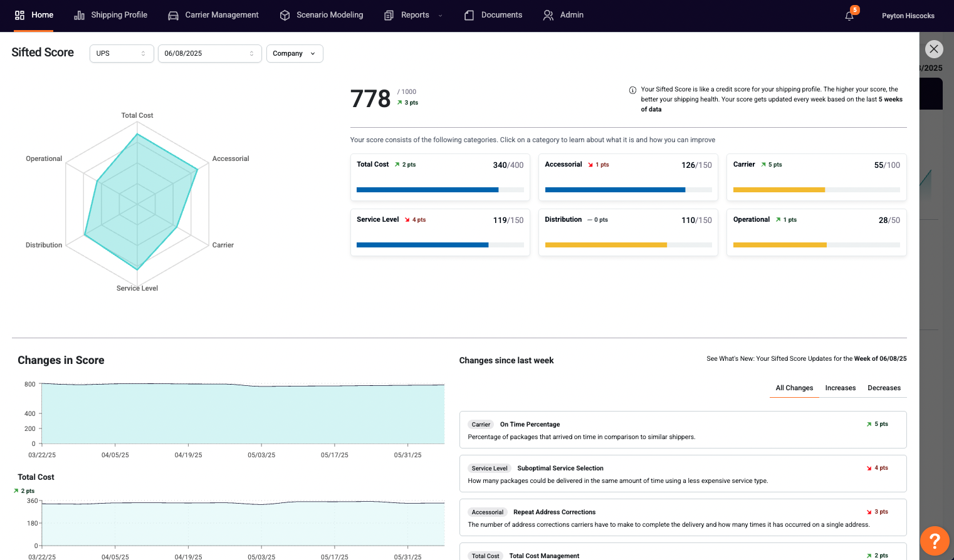Click the Scenario Modeling cube icon
This screenshot has height=560, width=954.
(285, 15)
